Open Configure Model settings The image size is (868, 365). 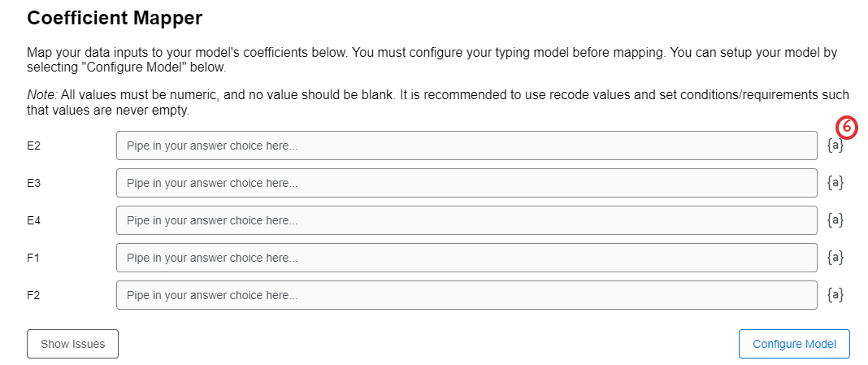tap(794, 344)
